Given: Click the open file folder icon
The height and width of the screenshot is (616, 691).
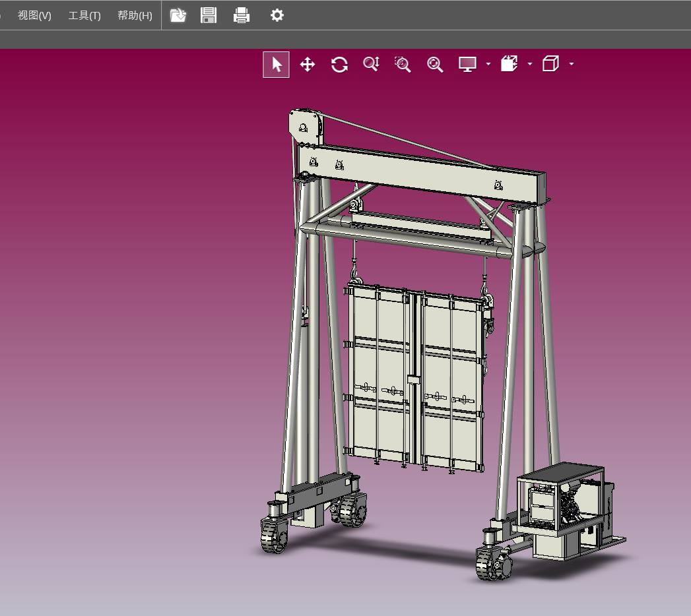Looking at the screenshot, I should pyautogui.click(x=178, y=15).
